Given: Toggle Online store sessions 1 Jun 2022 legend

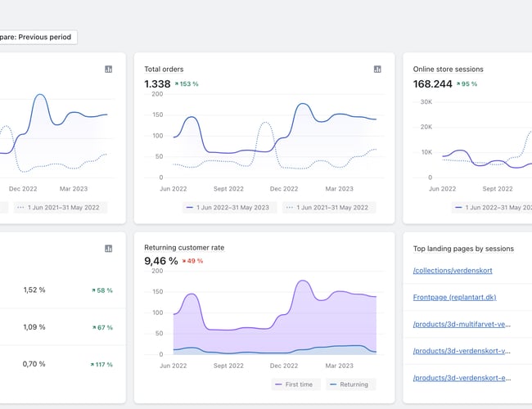Looking at the screenshot, I should pos(491,208).
